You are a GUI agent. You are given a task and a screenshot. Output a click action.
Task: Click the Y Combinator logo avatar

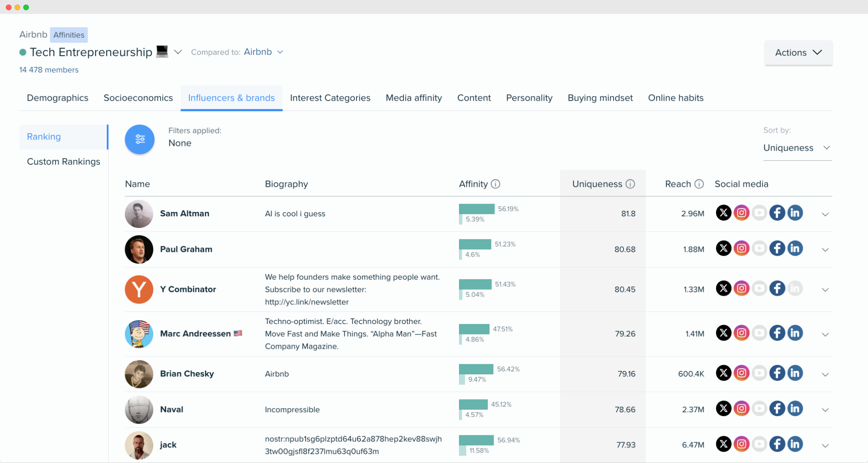point(139,289)
